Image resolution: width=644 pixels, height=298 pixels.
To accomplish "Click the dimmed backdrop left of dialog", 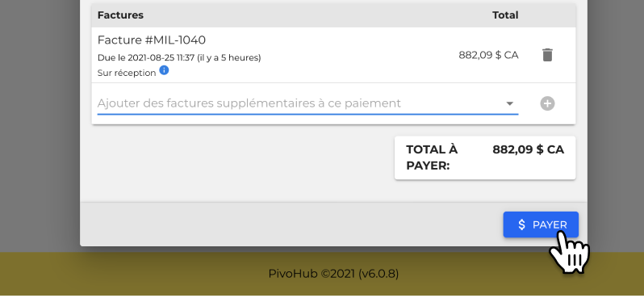I will point(40,124).
